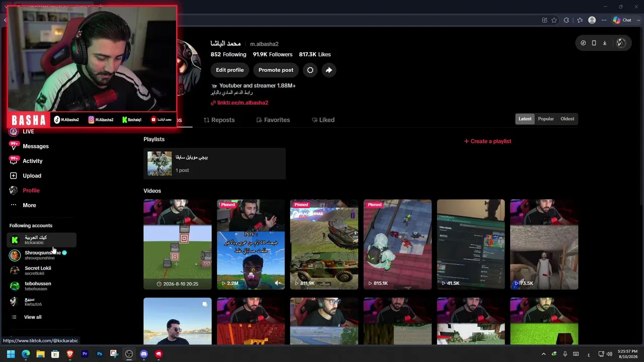Open the video with 41.5K views

click(x=471, y=244)
